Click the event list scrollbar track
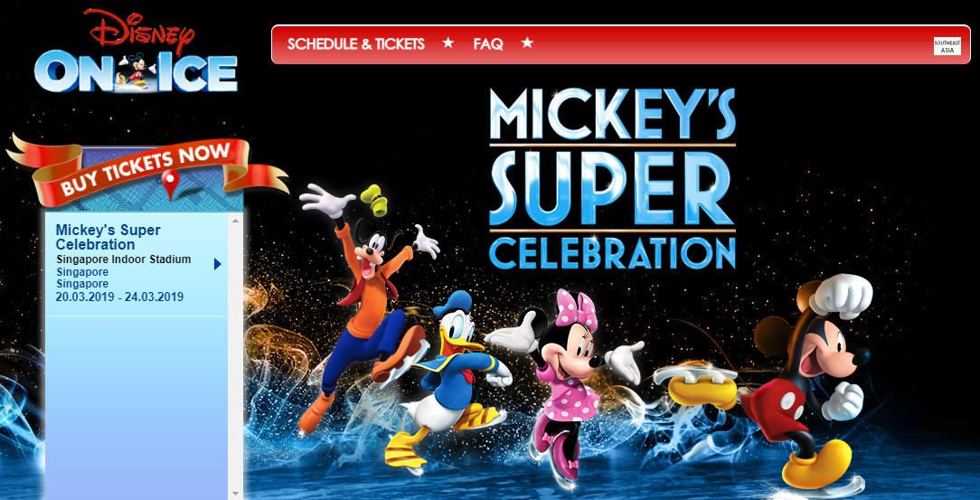Viewport: 980px width, 500px height. pos(236,356)
